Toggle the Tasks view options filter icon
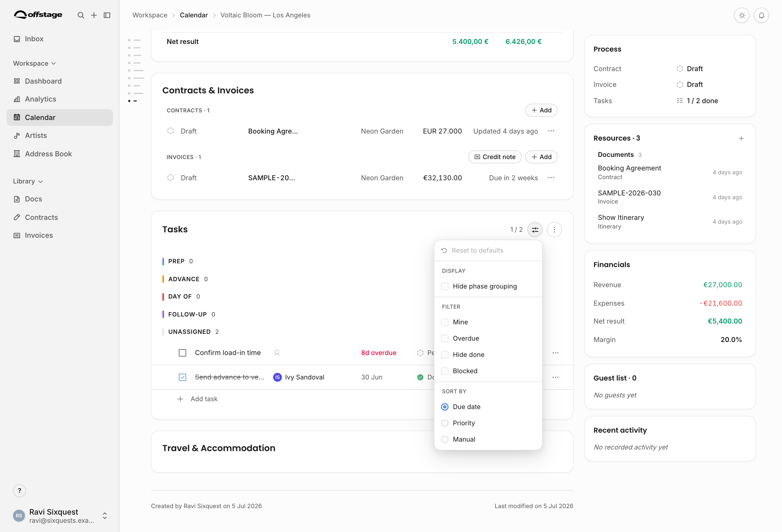 [535, 230]
